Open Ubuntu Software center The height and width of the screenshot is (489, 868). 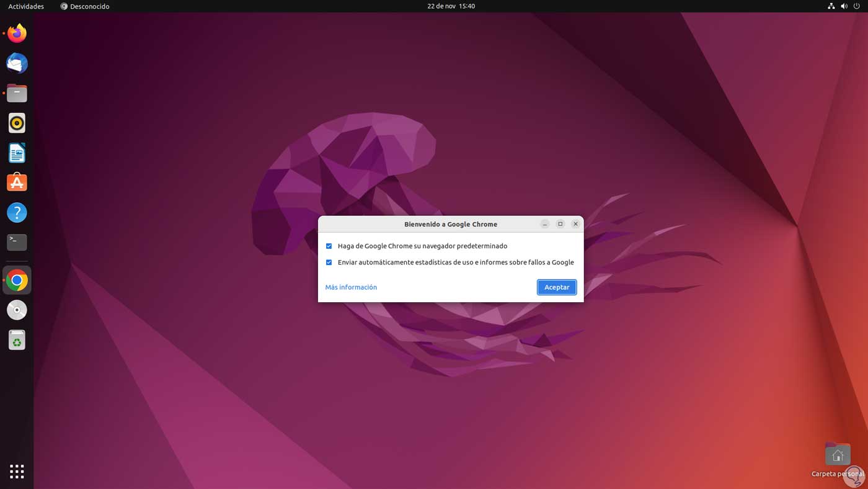click(17, 182)
